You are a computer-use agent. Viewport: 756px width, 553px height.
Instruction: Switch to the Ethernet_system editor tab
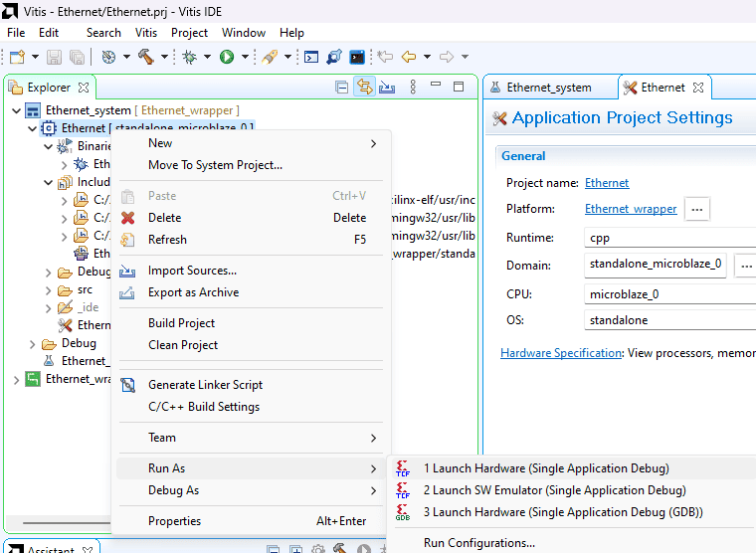pos(548,88)
